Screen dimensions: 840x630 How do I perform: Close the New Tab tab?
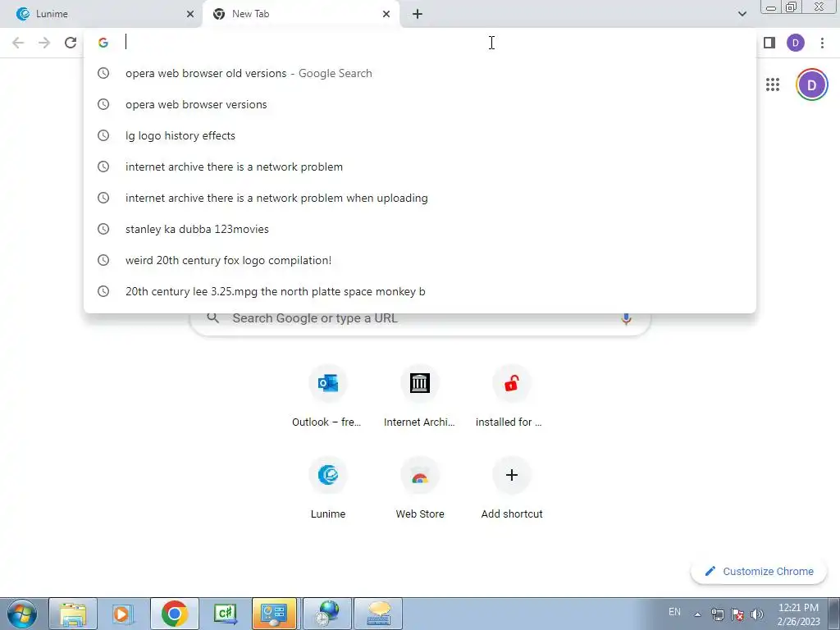click(386, 14)
